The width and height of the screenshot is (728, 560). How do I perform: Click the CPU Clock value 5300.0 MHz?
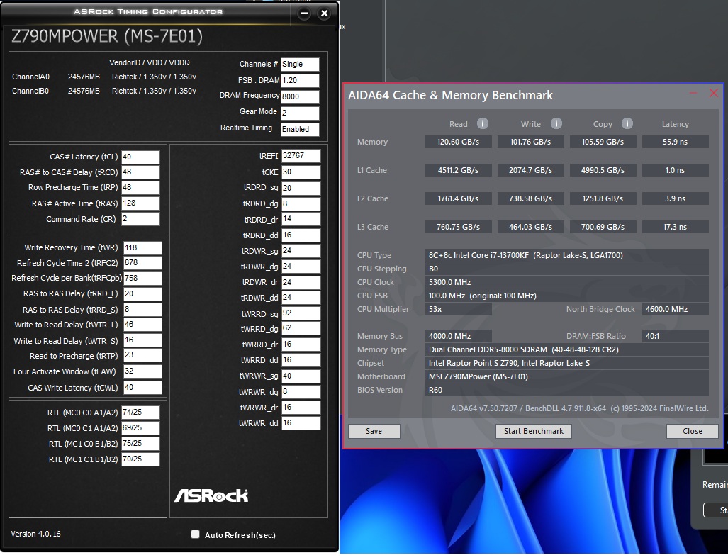click(567, 282)
